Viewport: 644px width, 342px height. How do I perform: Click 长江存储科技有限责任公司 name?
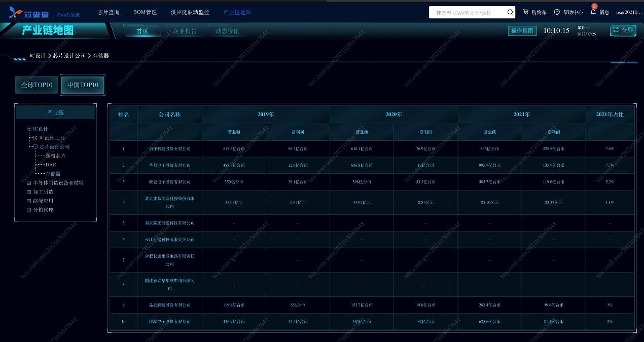pos(169,240)
